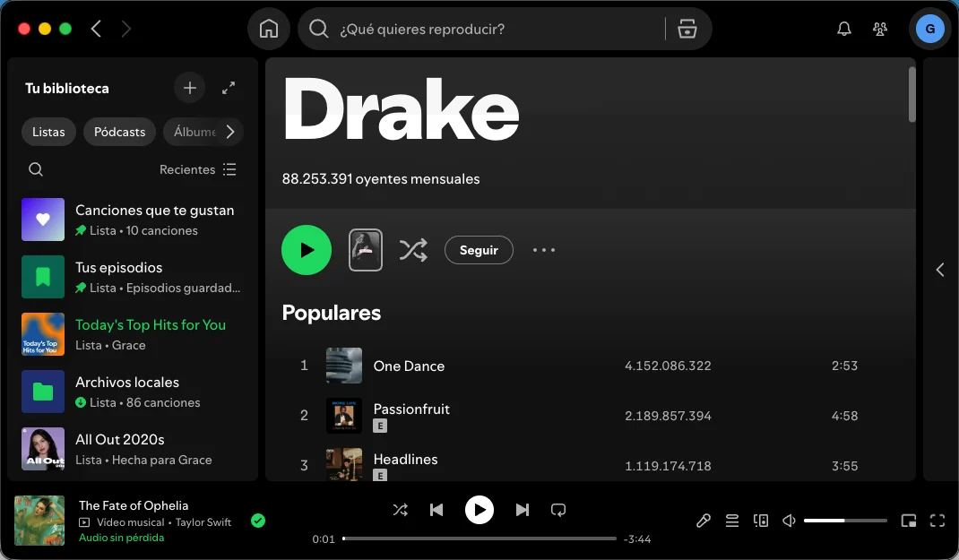
Task: Open the friend activity icon
Action: pyautogui.click(x=880, y=28)
